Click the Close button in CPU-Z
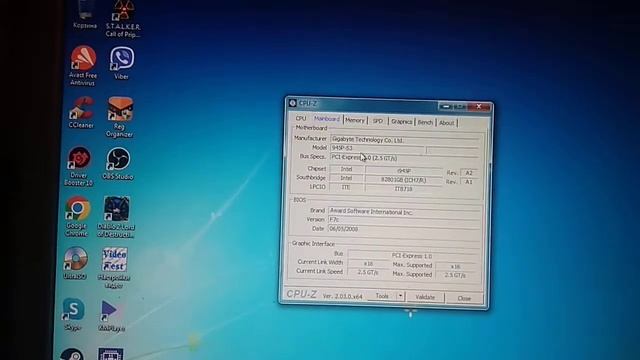 tap(464, 298)
